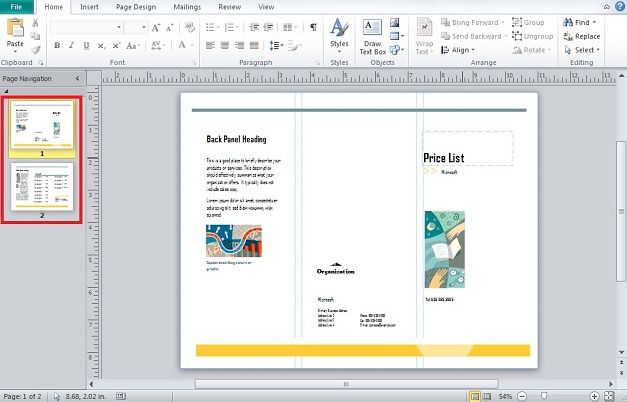Align text left

(210, 45)
